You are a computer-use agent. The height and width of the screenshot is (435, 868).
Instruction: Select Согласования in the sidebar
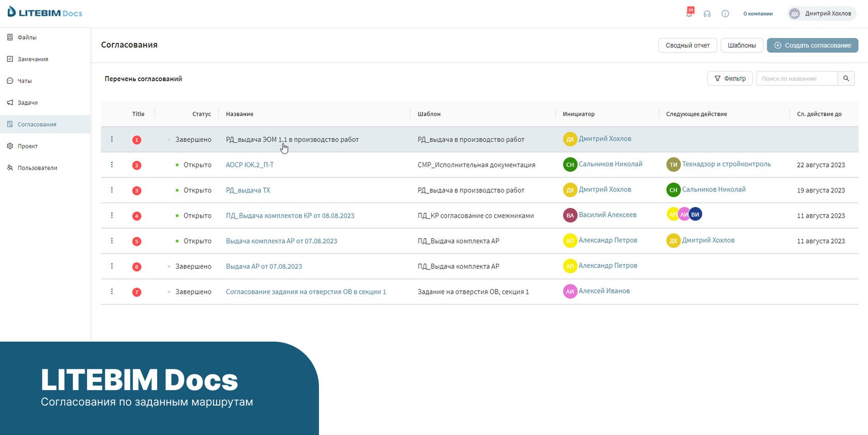pos(45,124)
